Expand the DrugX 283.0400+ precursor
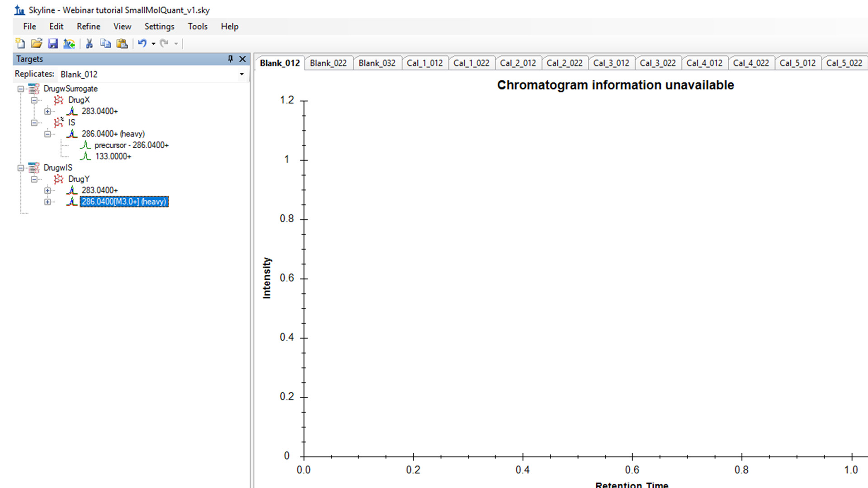 (x=47, y=111)
